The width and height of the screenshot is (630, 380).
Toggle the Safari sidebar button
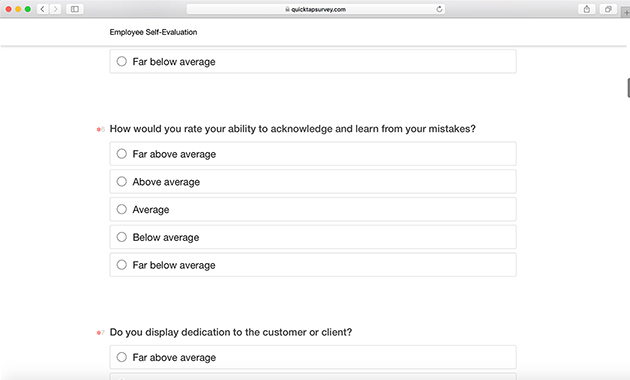(x=75, y=9)
